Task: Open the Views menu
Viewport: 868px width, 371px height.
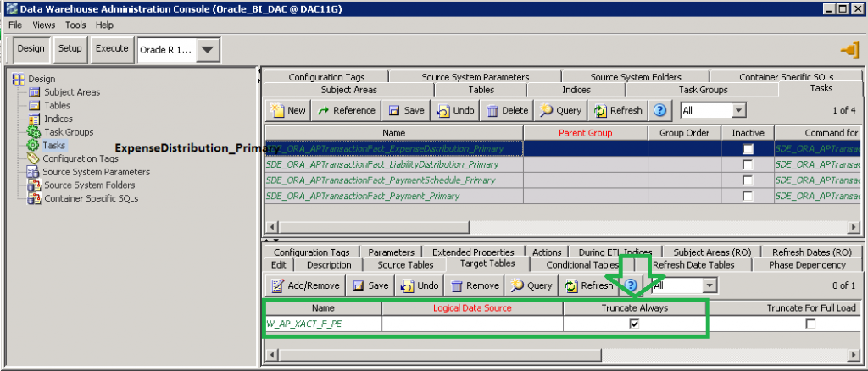Action: click(44, 25)
